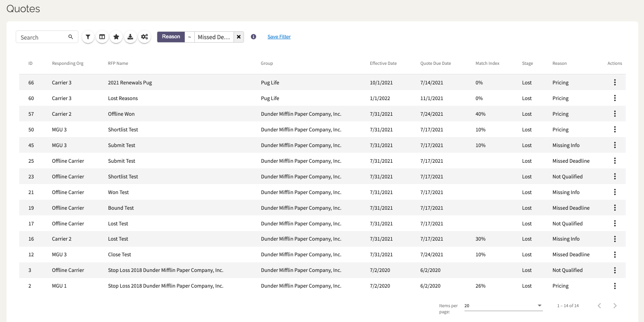644x322 pixels.
Task: Open the actions menu for quote 12
Action: pyautogui.click(x=615, y=255)
